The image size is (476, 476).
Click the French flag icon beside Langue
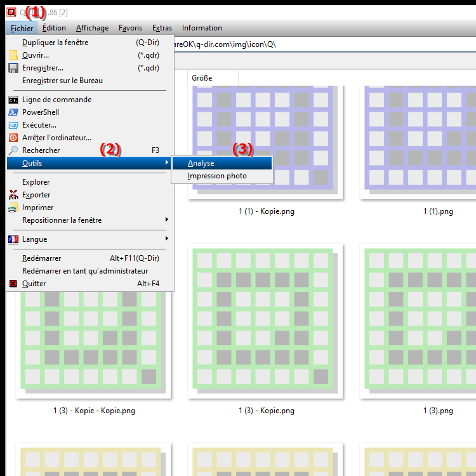pyautogui.click(x=13, y=239)
